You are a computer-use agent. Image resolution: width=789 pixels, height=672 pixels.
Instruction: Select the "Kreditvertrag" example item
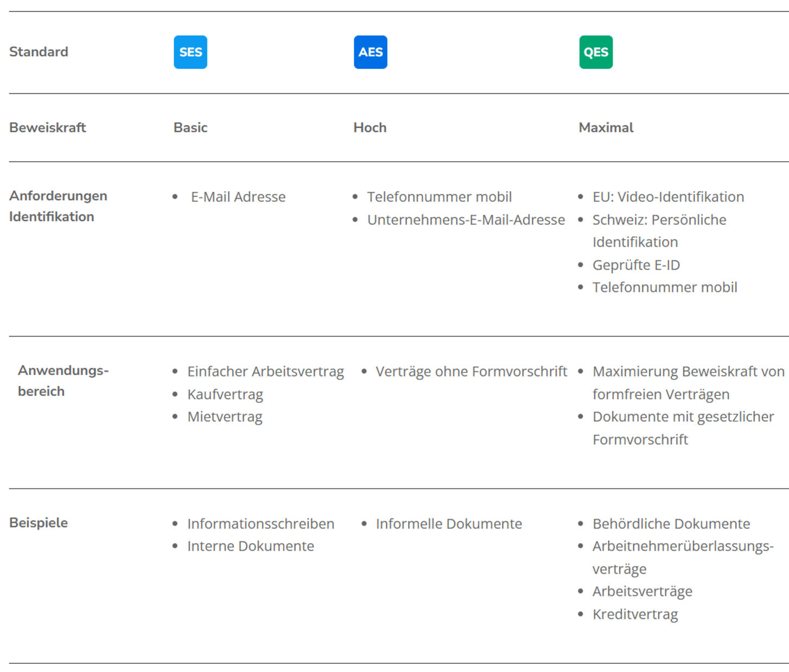point(635,614)
